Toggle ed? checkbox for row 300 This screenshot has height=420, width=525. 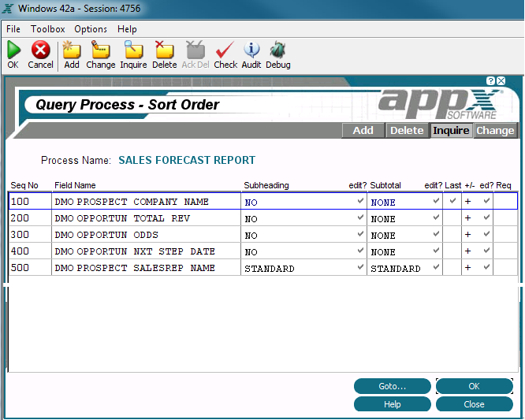pos(486,233)
